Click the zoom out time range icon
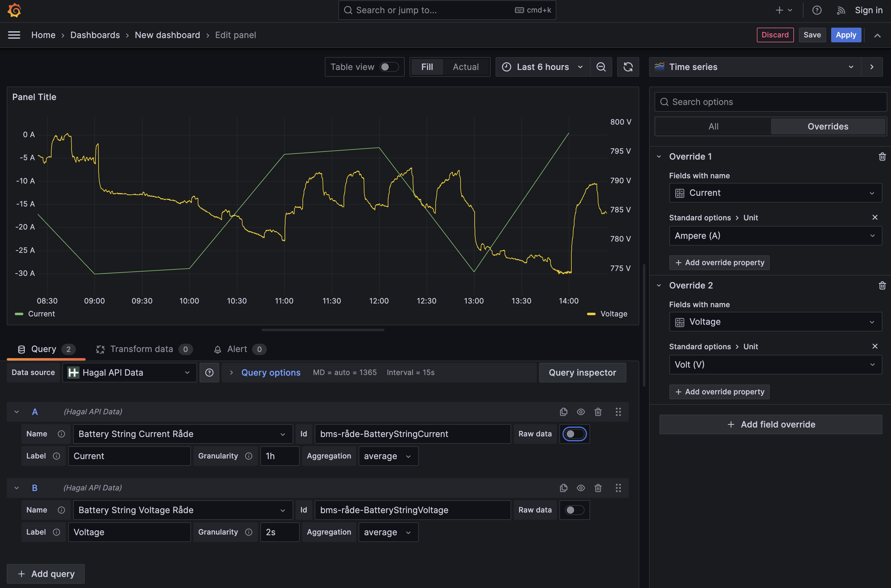The height and width of the screenshot is (588, 891). pyautogui.click(x=601, y=67)
